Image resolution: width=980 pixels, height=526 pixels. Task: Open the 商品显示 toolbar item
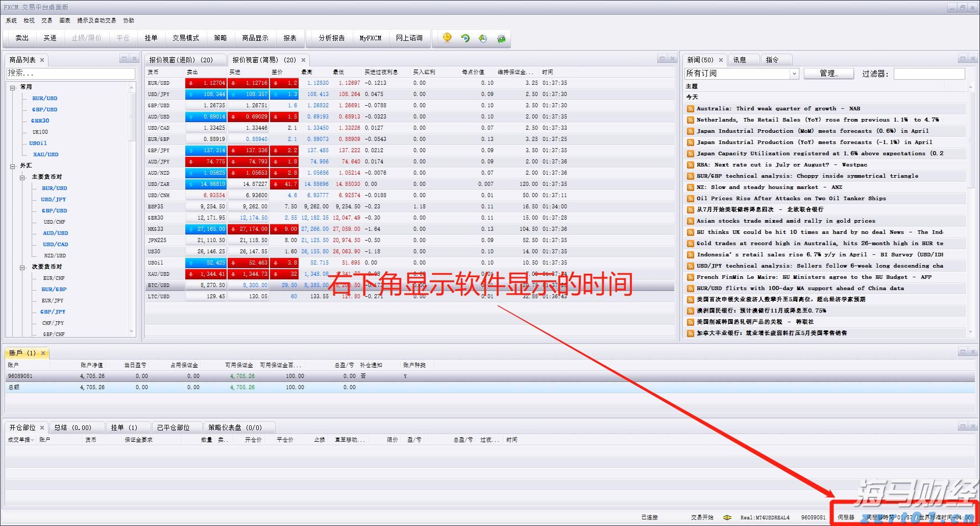(255, 38)
